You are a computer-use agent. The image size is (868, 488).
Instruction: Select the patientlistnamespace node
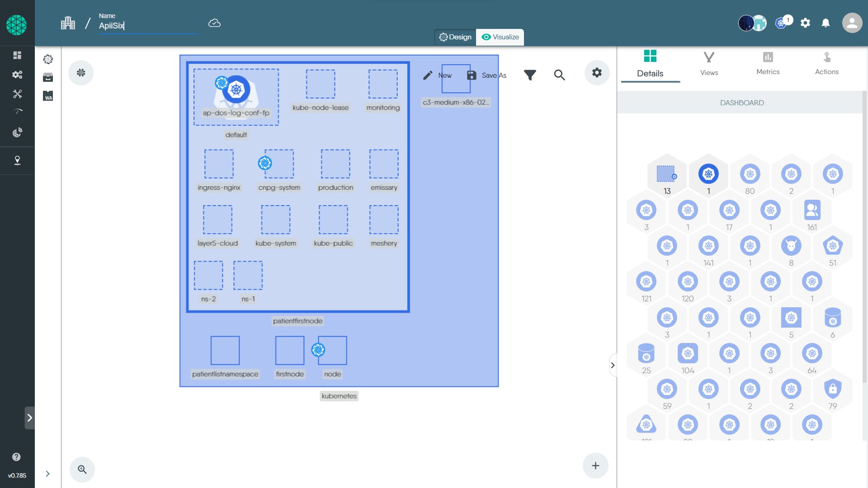click(x=225, y=350)
